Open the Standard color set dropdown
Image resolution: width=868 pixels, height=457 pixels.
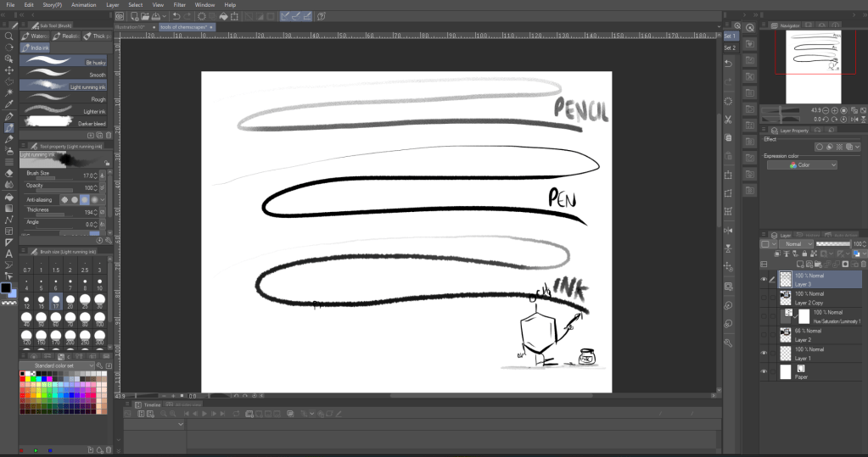pyautogui.click(x=64, y=366)
